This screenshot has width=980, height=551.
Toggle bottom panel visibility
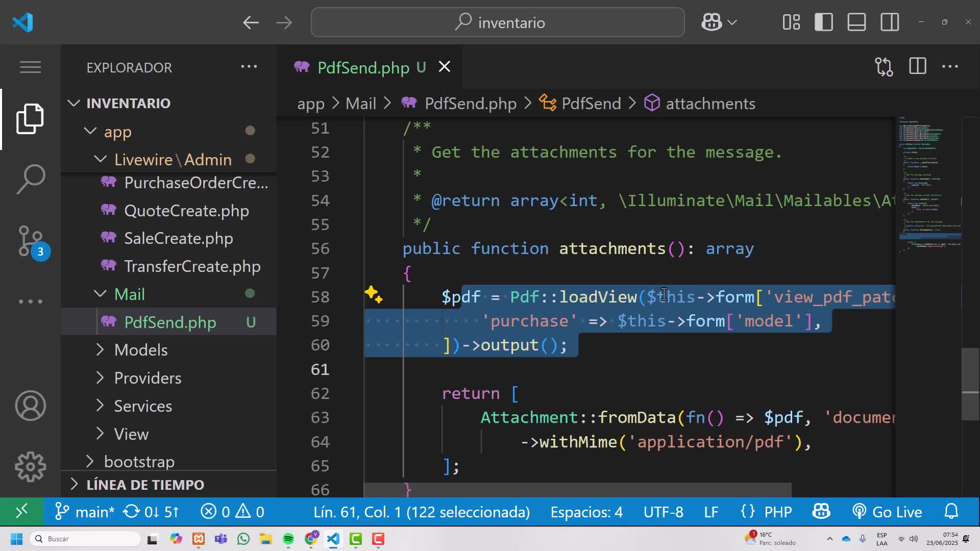coord(856,22)
